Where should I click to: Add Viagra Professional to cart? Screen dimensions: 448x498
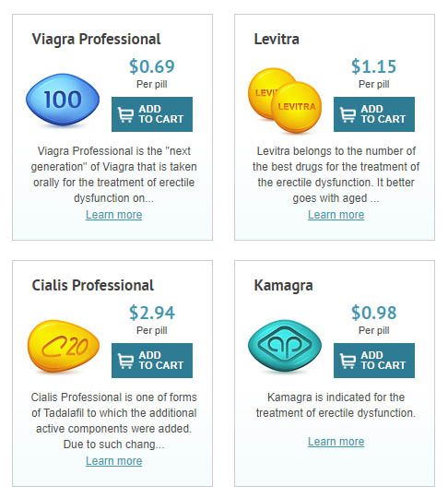tap(152, 114)
